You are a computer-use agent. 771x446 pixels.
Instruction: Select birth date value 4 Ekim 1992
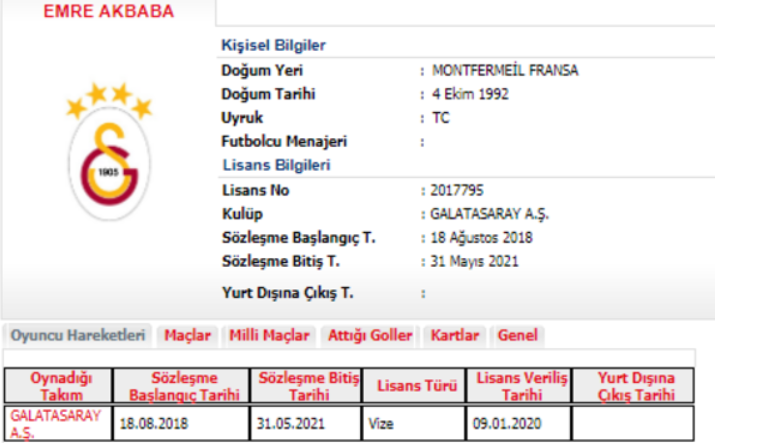(470, 94)
